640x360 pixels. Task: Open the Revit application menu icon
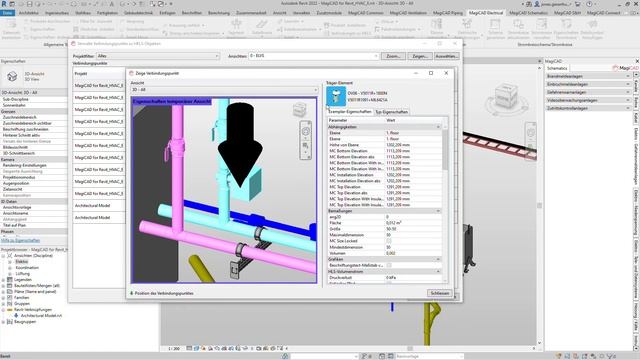(x=4, y=4)
